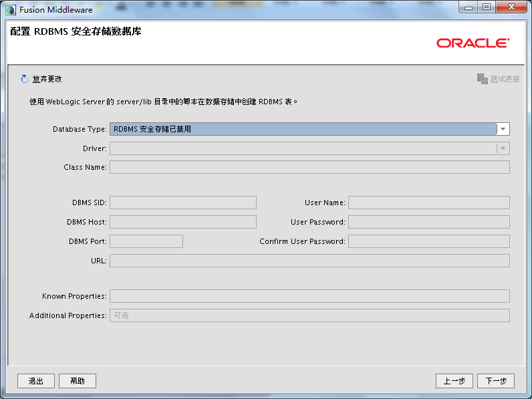
Task: Click the Confirm User Password label
Action: point(302,241)
